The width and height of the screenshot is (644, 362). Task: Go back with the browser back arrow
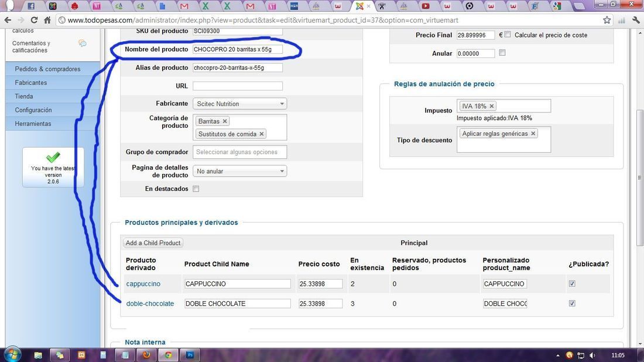8,20
